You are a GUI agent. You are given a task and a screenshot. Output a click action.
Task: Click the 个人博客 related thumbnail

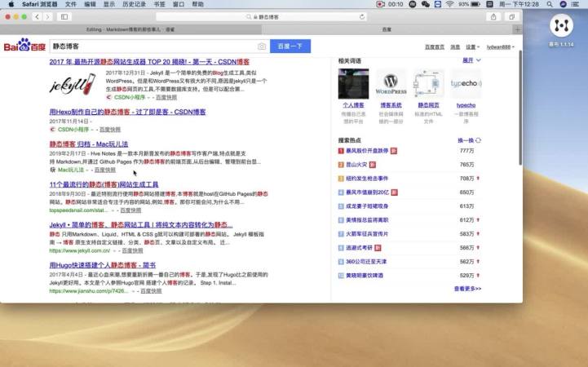(353, 84)
